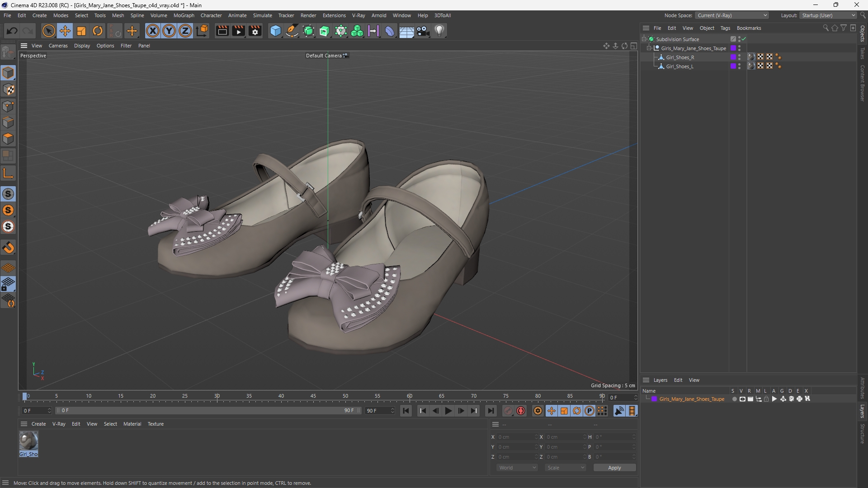The image size is (868, 488).
Task: Activate the Rotate tool
Action: 98,31
